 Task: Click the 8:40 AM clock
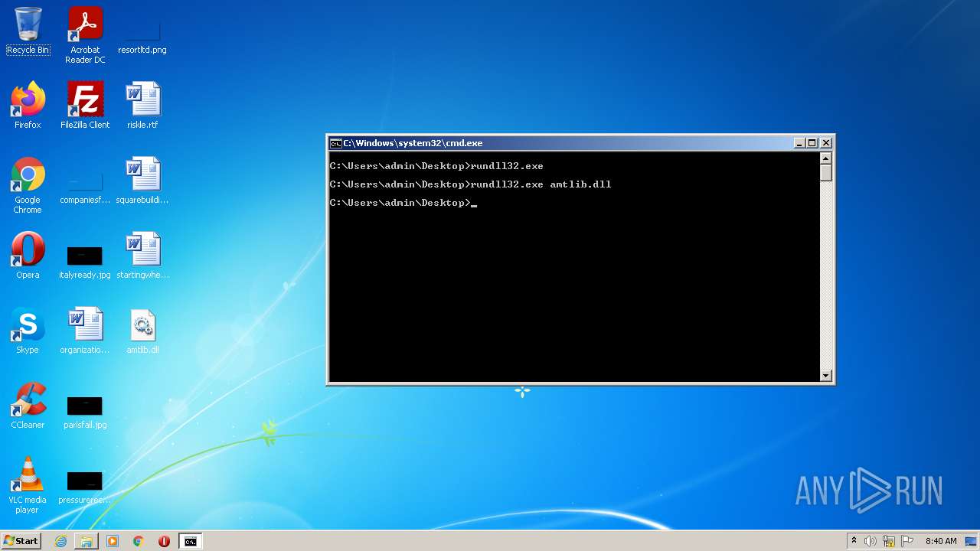(941, 541)
